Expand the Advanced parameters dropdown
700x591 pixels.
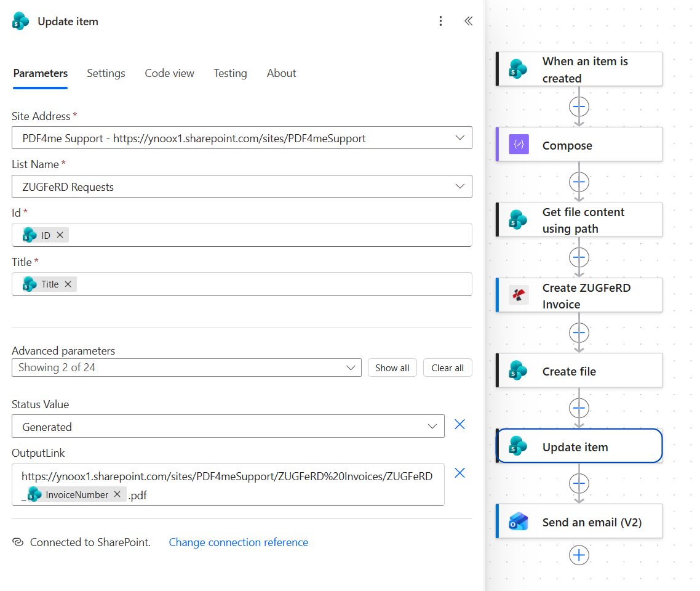point(186,368)
